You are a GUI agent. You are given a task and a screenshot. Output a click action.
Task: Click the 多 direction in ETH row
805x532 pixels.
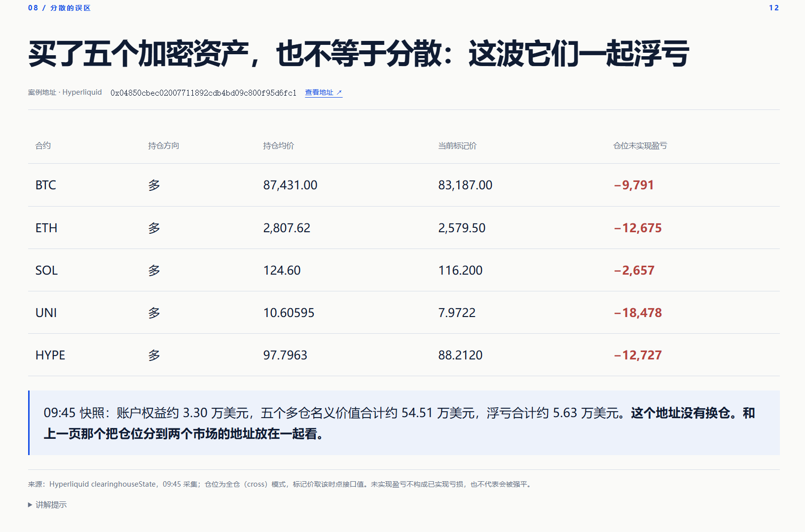pyautogui.click(x=154, y=228)
